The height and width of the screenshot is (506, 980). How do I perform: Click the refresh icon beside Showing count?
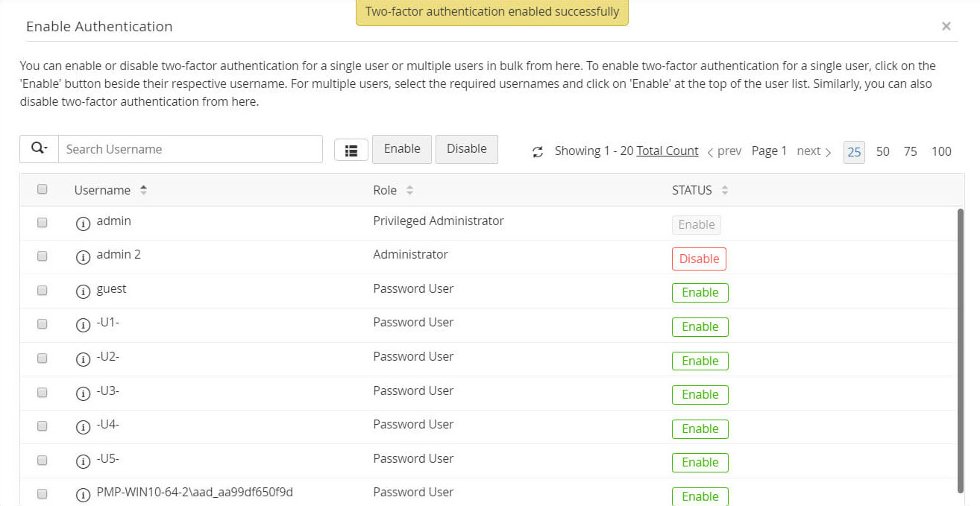(x=537, y=152)
